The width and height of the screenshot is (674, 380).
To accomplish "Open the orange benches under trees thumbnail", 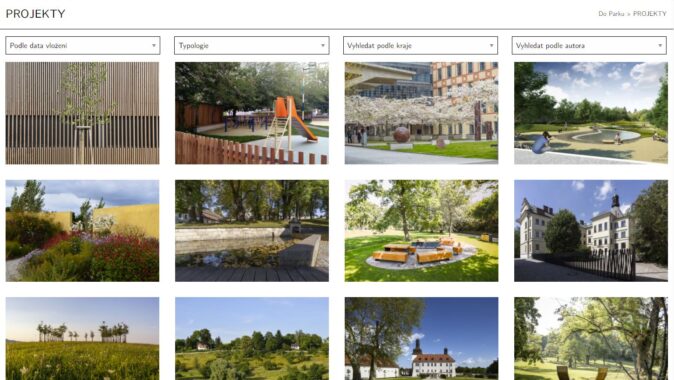I will point(421,231).
